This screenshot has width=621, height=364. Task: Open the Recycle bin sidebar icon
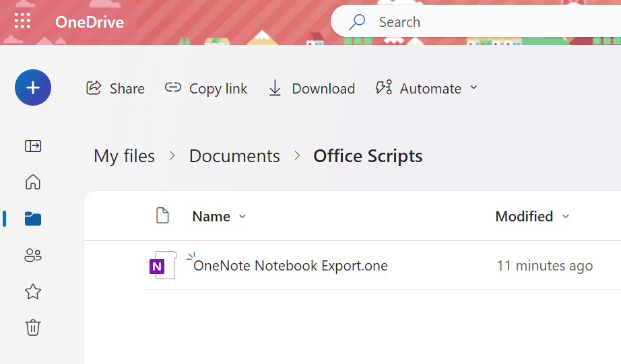[33, 328]
